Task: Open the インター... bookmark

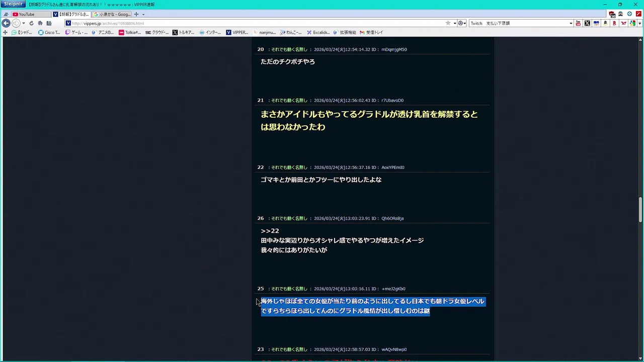Action: [x=210, y=32]
